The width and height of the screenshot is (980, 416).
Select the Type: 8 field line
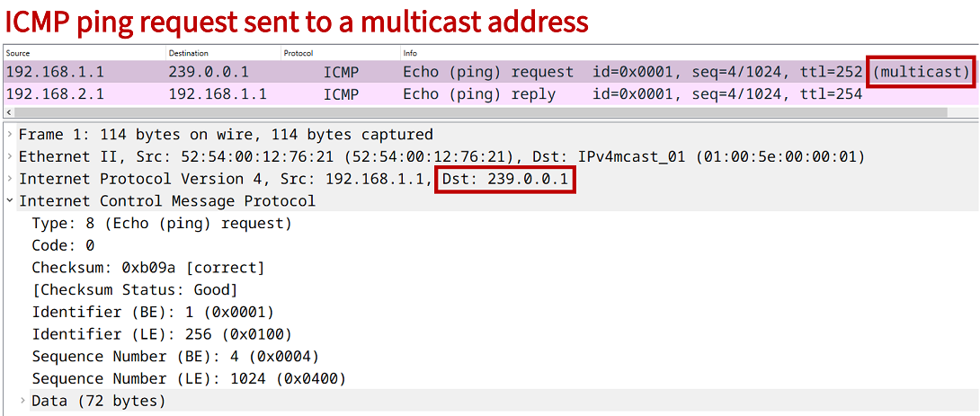162,224
